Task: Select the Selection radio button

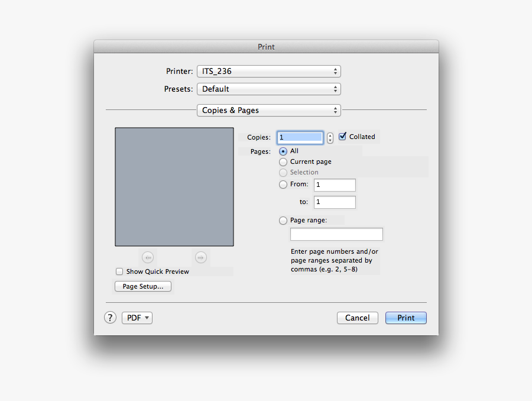Action: point(283,173)
